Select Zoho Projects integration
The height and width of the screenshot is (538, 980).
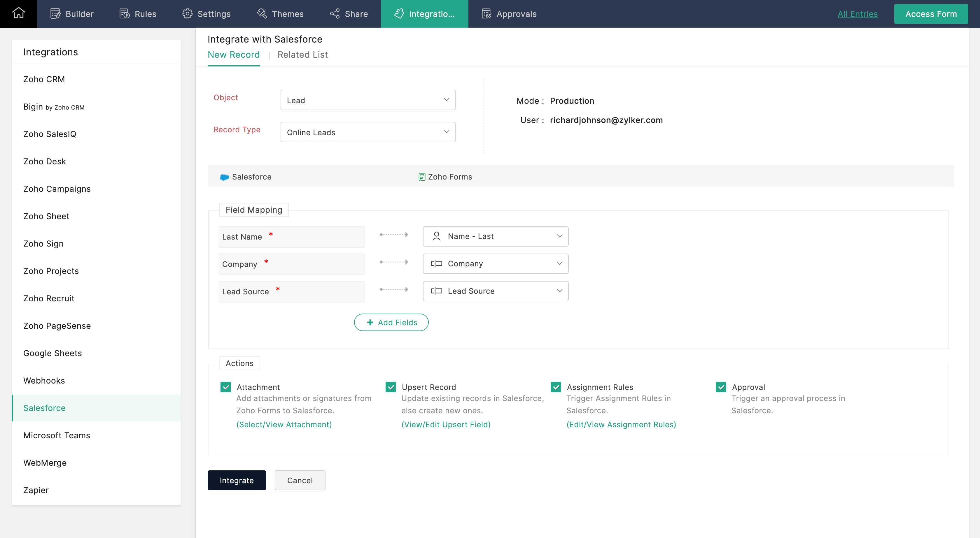pos(96,271)
